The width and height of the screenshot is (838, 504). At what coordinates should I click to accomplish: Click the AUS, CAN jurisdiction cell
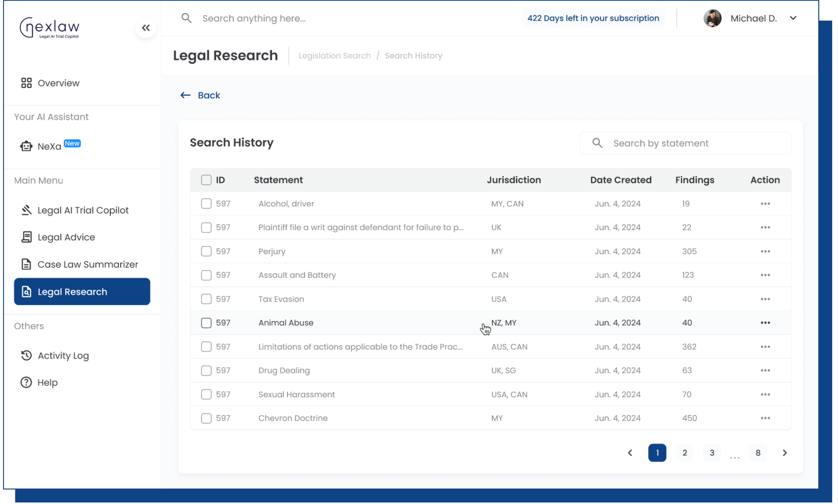point(509,346)
